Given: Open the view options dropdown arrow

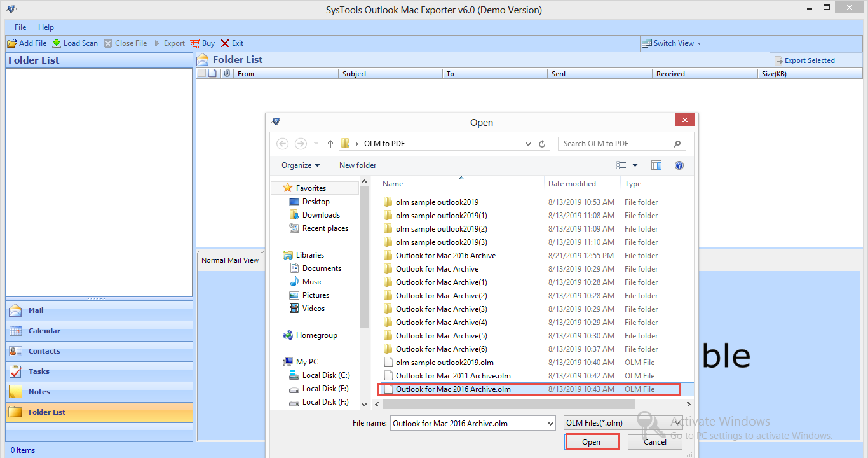Looking at the screenshot, I should [x=635, y=165].
